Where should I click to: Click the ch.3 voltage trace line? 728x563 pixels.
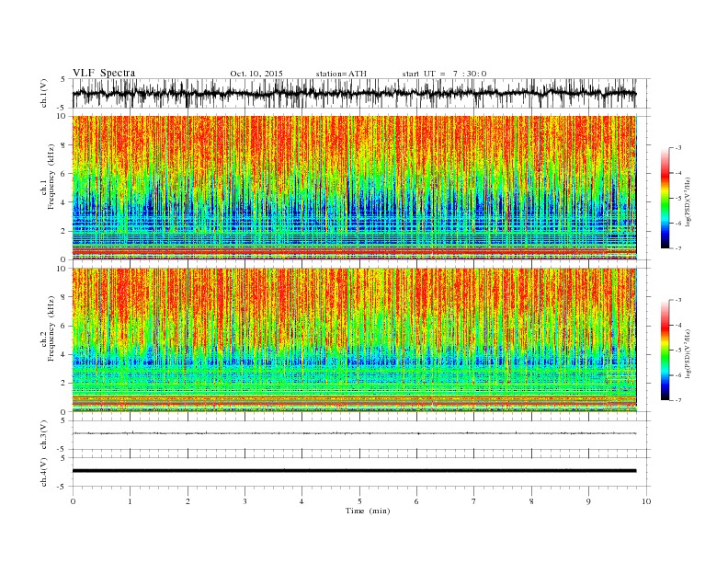point(354,433)
